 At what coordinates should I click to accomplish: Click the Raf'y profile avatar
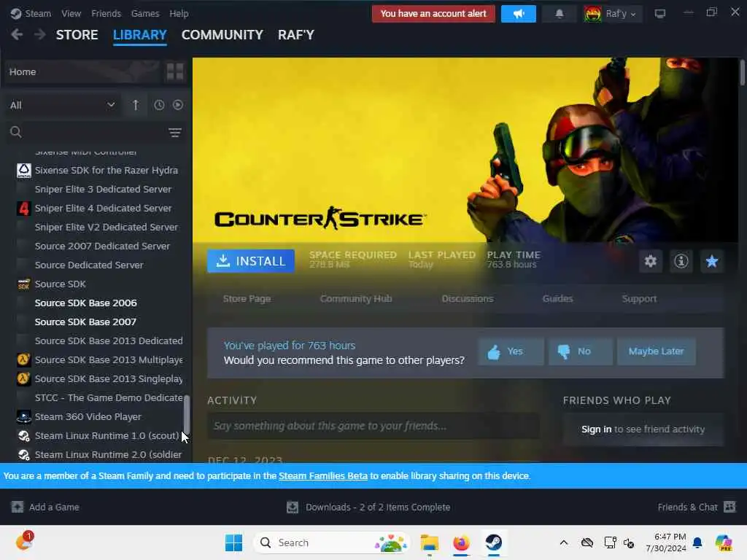pos(592,14)
